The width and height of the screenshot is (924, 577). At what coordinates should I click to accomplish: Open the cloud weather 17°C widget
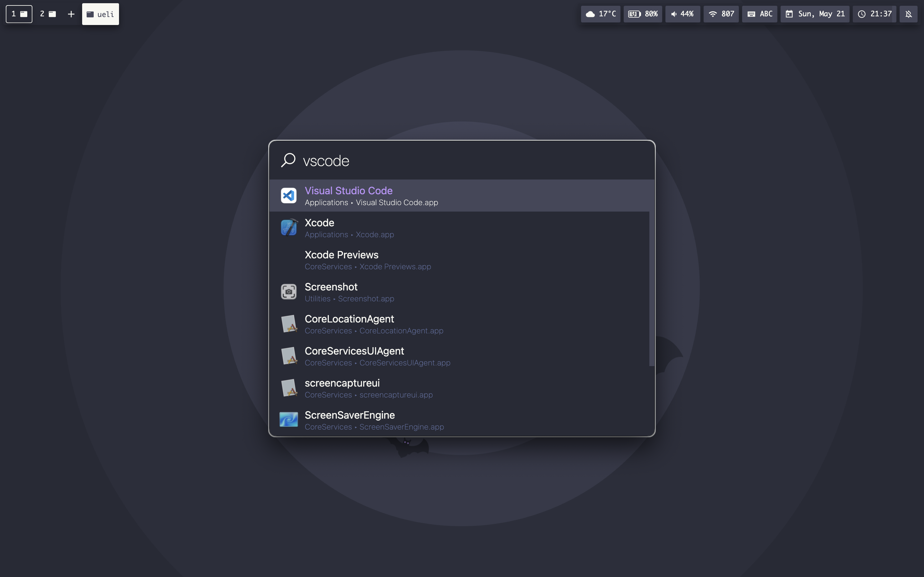coord(601,14)
